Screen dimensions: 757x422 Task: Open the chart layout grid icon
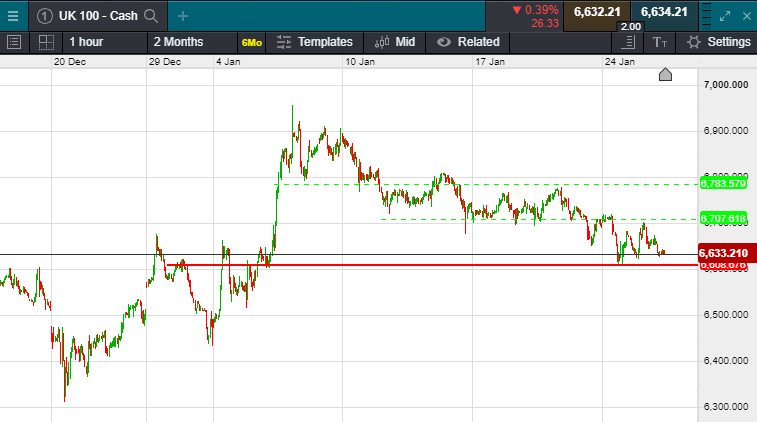click(x=46, y=42)
